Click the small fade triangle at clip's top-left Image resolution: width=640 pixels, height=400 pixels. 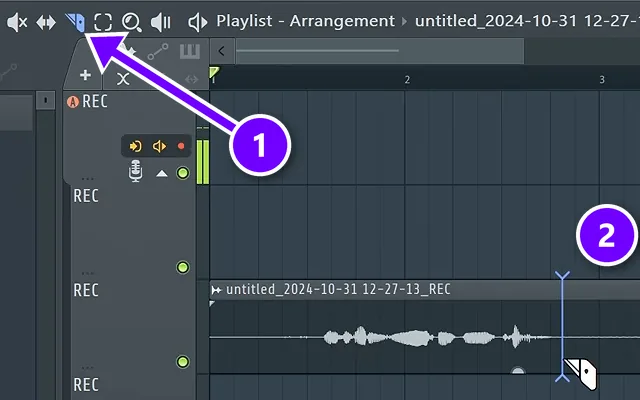coord(212,304)
